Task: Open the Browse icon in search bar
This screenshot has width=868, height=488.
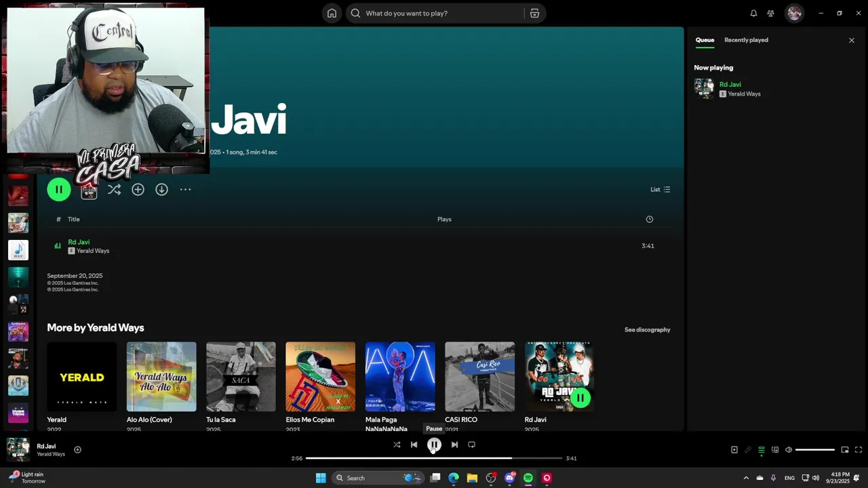Action: point(534,13)
